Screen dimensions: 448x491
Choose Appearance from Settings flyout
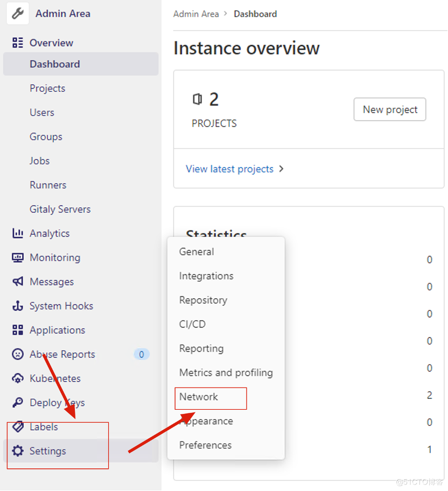pyautogui.click(x=206, y=421)
